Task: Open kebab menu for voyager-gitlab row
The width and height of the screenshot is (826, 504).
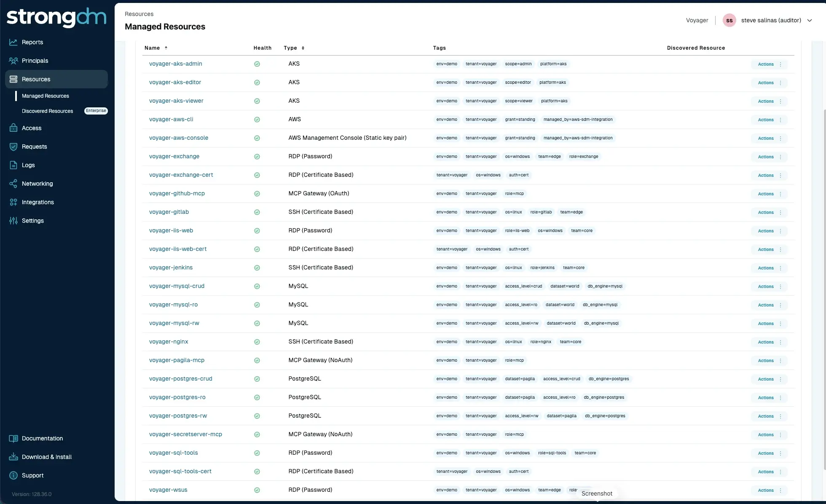Action: (780, 213)
